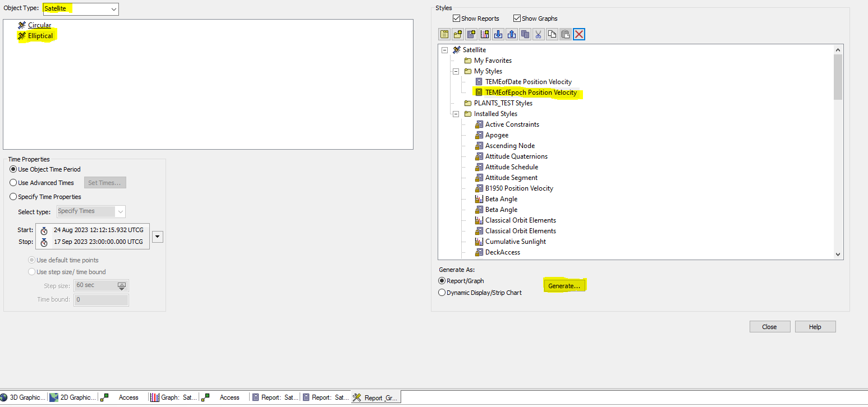This screenshot has width=868, height=407.
Task: Click the Create New Graph Style icon
Action: [x=485, y=34]
